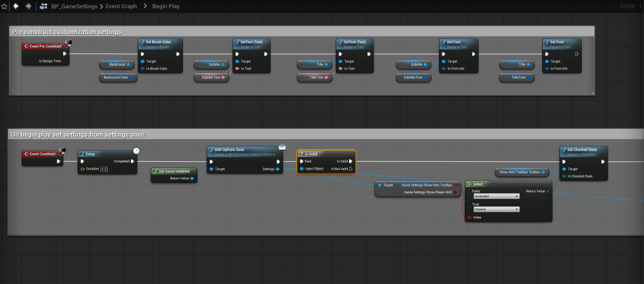Click the envelope icon on SGK Options Save
Viewport: 644px width, 284px height.
tap(282, 147)
